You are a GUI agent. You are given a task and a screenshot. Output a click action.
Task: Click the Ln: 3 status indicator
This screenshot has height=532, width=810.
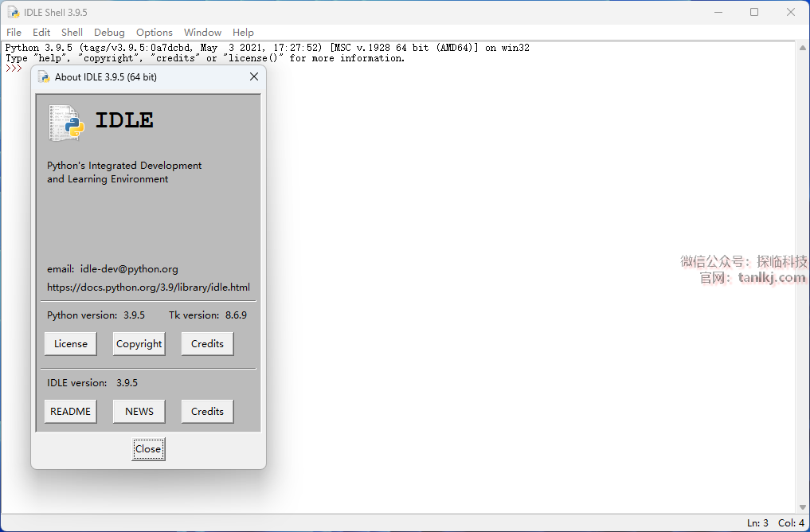tap(757, 523)
